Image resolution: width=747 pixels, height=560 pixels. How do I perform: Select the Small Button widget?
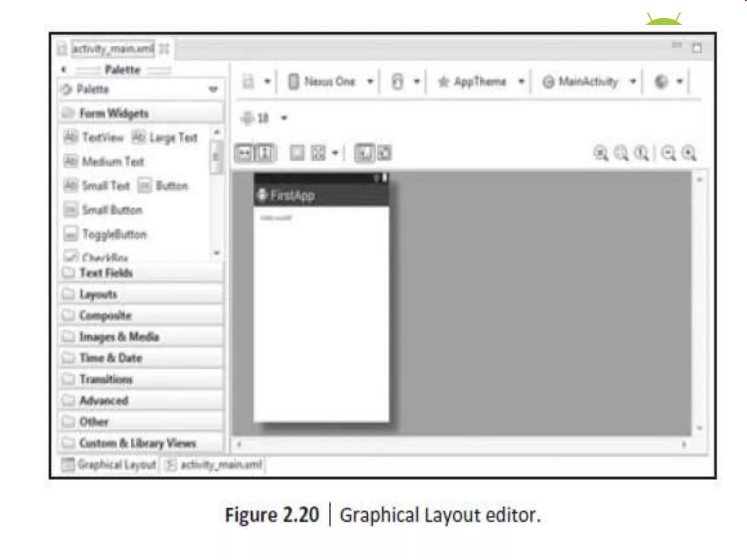112,210
